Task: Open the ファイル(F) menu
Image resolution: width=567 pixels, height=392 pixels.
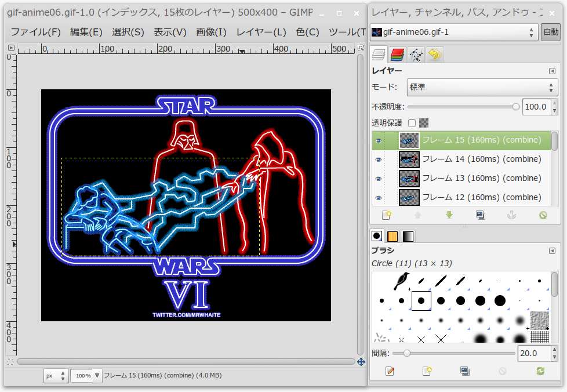Action: [35, 32]
